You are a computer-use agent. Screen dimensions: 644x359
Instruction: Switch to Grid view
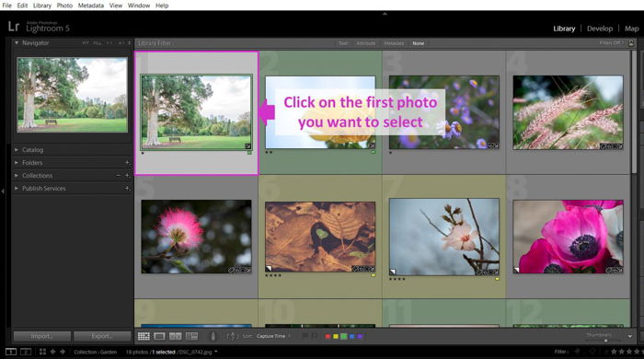(144, 336)
